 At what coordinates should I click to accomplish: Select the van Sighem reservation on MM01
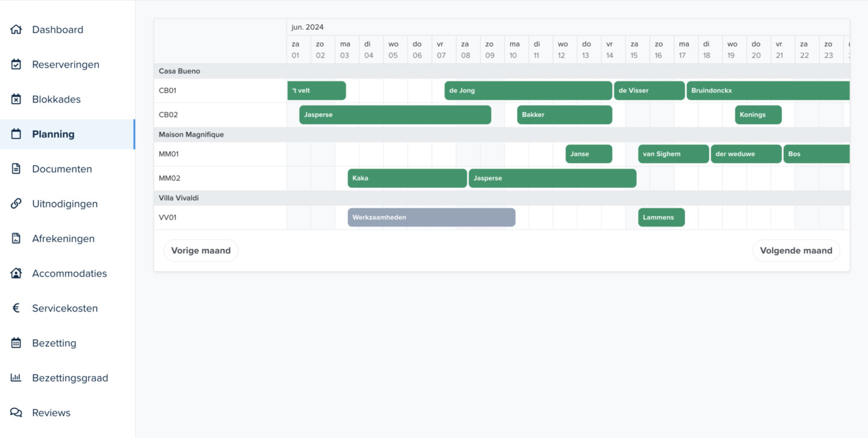(673, 154)
